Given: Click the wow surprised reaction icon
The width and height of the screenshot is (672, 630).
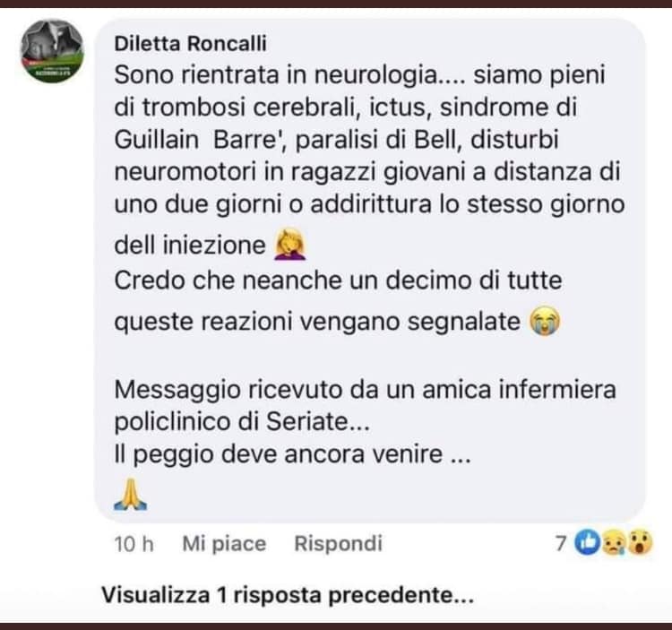Looking at the screenshot, I should (x=640, y=542).
